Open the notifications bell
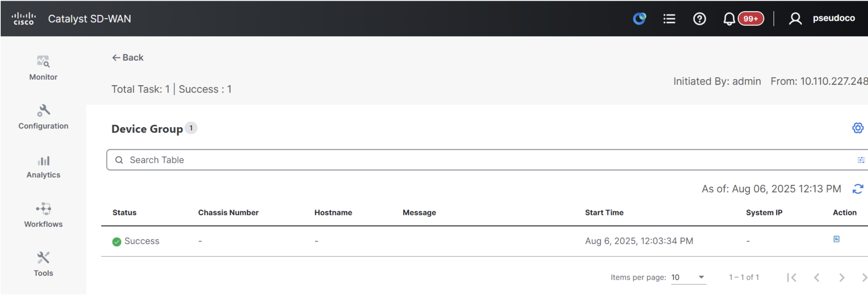 (x=729, y=19)
